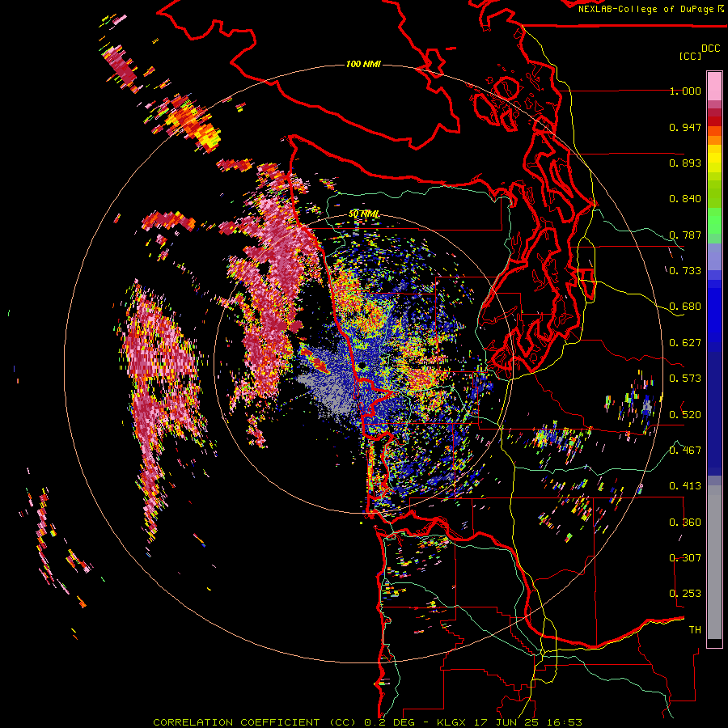Click the TH label on the color scale
The height and width of the screenshot is (728, 728).
695,630
